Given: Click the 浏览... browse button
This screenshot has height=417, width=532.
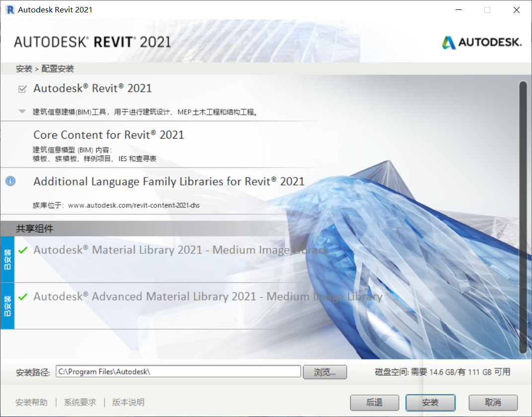Looking at the screenshot, I should click(325, 372).
